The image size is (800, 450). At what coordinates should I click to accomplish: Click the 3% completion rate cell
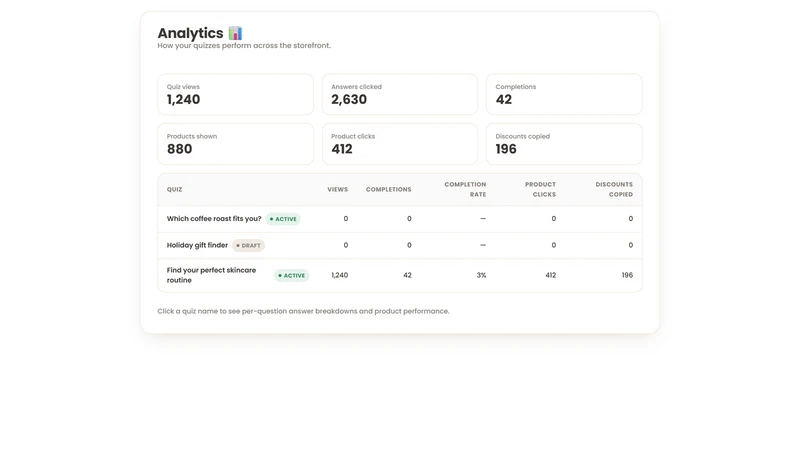click(x=481, y=276)
